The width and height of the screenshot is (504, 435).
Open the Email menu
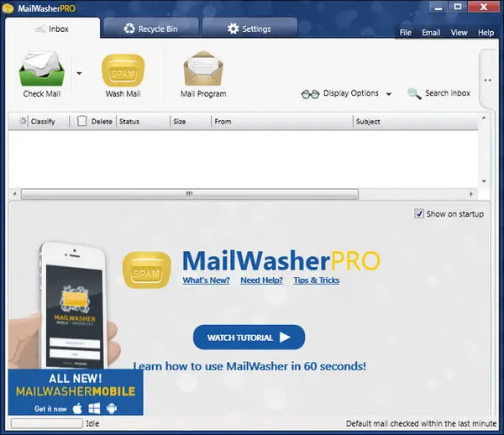(x=431, y=33)
